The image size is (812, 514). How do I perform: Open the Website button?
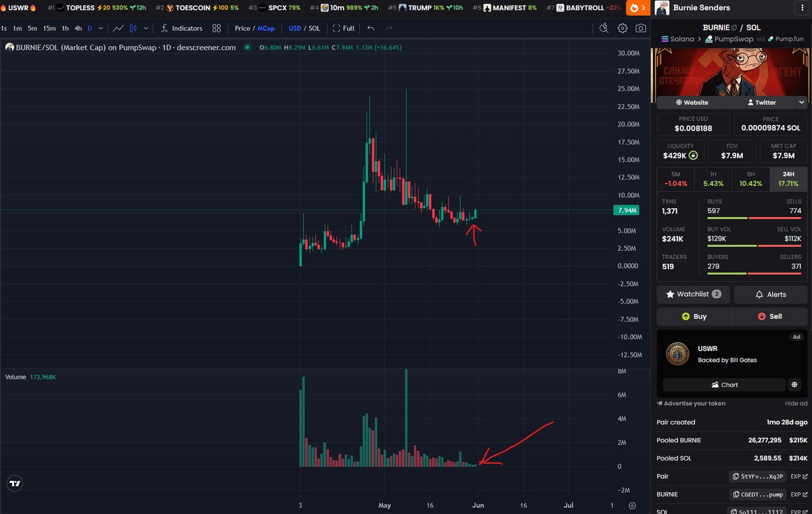[692, 102]
